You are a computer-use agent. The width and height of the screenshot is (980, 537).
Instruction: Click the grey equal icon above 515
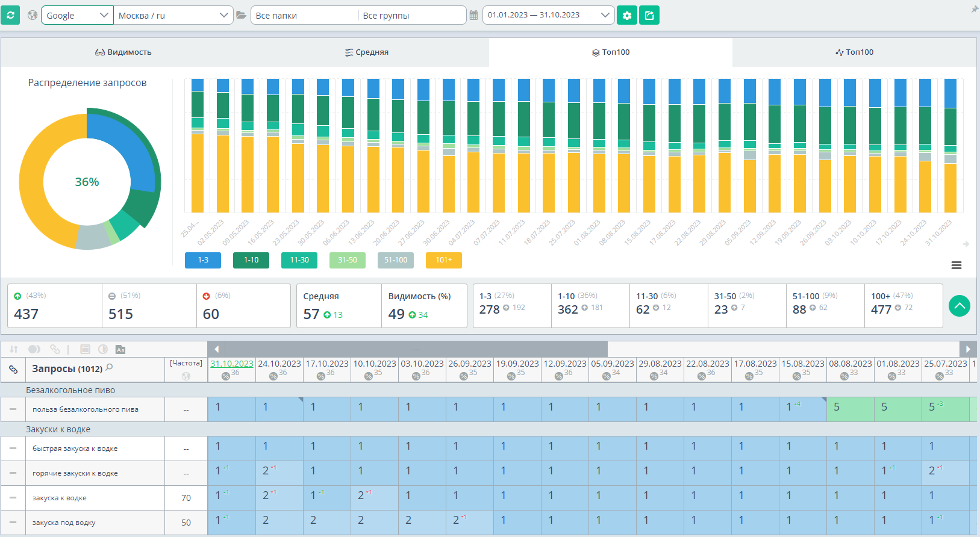[112, 296]
